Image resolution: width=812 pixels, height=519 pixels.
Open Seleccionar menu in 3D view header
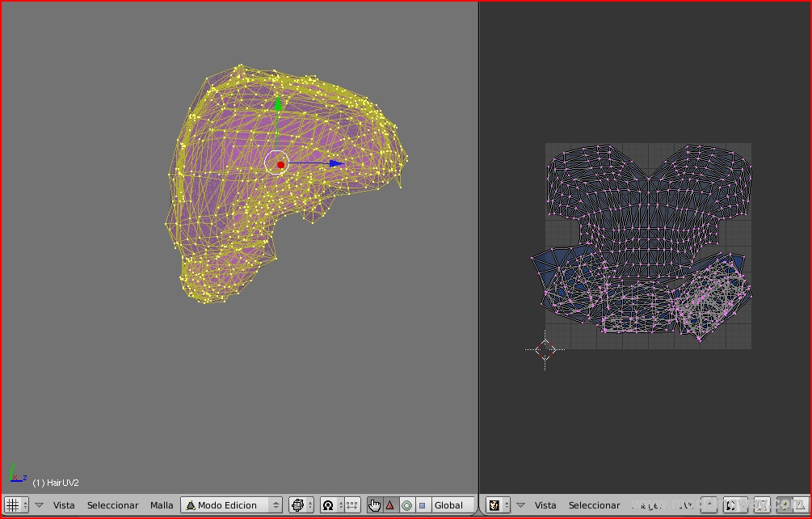pos(112,505)
